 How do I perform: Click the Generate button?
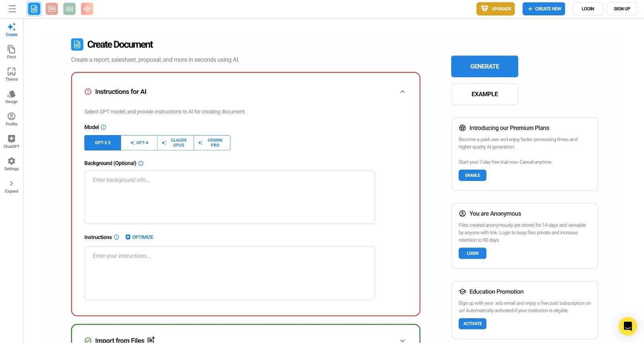coord(485,66)
